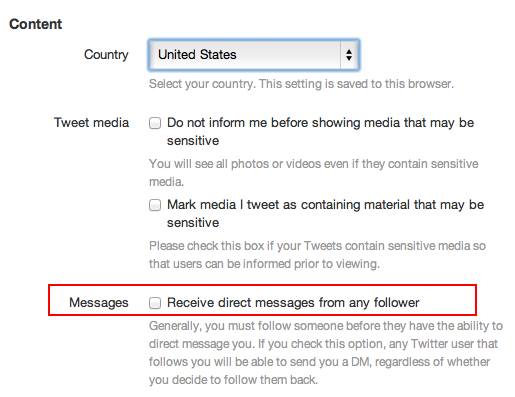The image size is (515, 397).
Task: Click the "Please check this box" help text
Action: tap(317, 255)
